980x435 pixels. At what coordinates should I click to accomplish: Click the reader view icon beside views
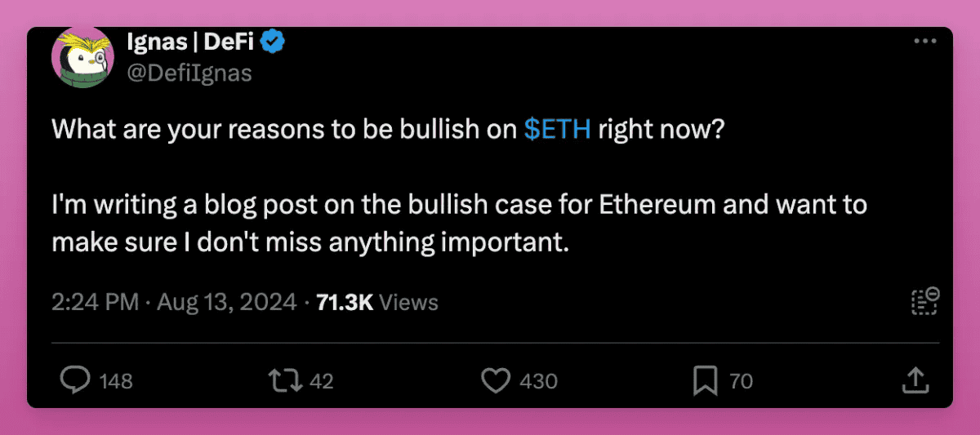924,300
